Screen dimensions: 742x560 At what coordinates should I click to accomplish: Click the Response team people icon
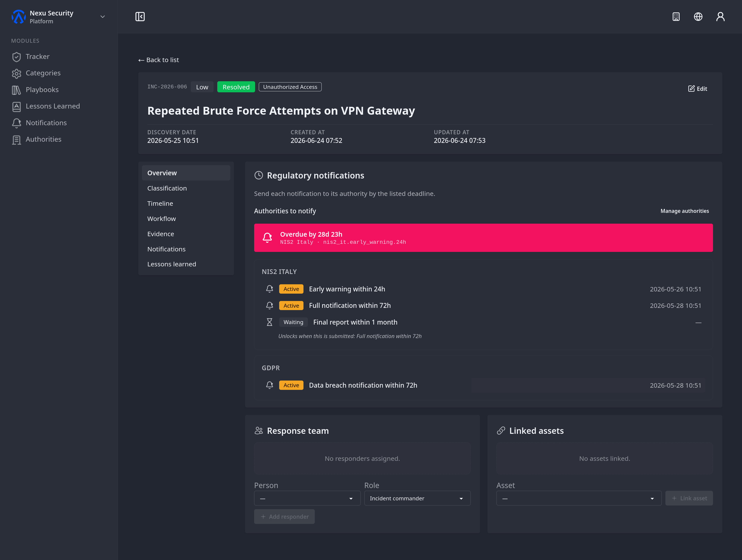[x=259, y=431]
